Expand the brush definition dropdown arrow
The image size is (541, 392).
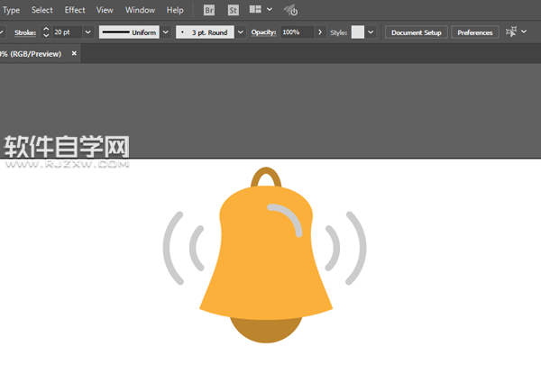(x=241, y=32)
